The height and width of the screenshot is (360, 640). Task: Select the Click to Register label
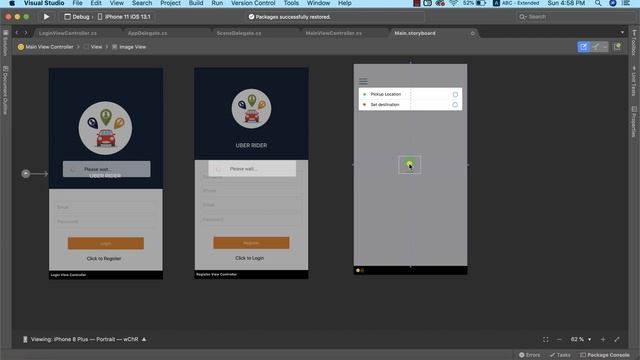104,258
